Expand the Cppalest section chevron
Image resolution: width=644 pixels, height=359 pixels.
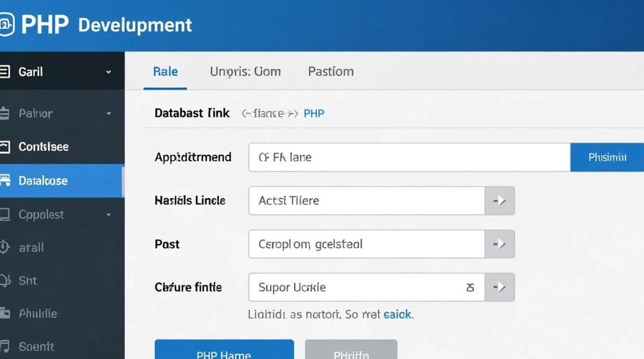tap(109, 214)
